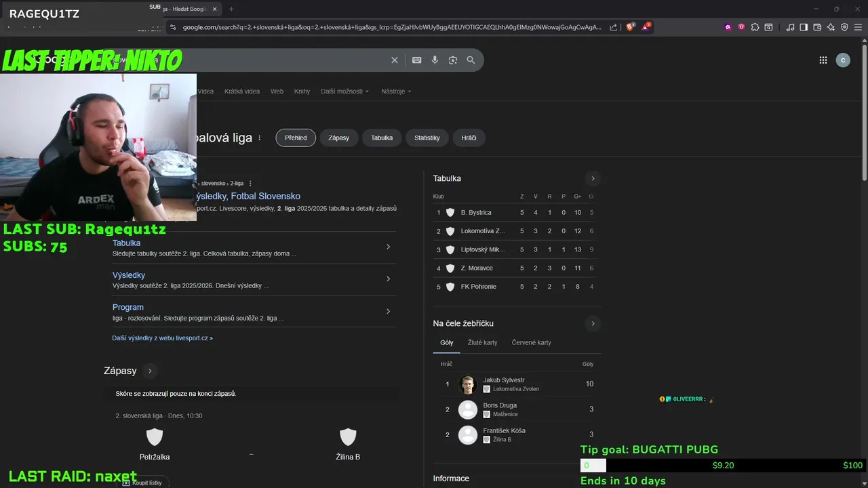Switch to 'Krátká videa' search filter
This screenshot has height=488, width=868.
coord(242,91)
